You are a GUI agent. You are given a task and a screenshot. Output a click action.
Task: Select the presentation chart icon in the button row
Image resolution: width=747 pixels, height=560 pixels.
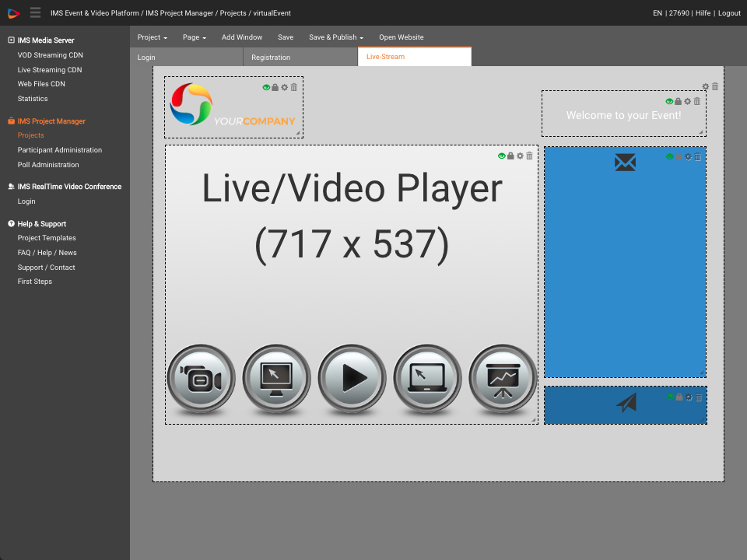point(503,378)
